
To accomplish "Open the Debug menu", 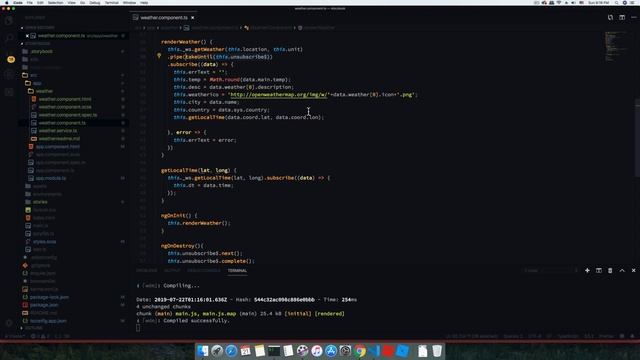I will [x=95, y=3].
